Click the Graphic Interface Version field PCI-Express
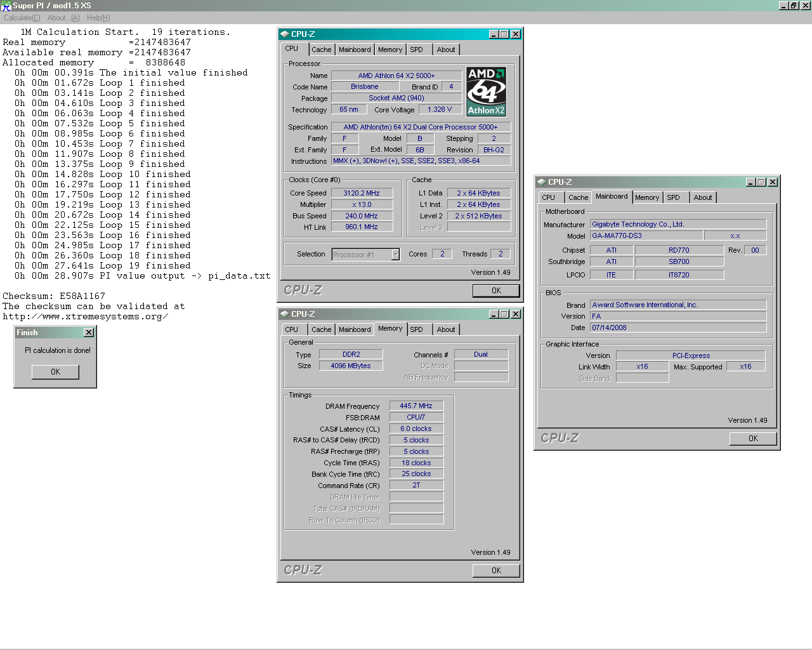Image resolution: width=812 pixels, height=650 pixels. coord(691,356)
